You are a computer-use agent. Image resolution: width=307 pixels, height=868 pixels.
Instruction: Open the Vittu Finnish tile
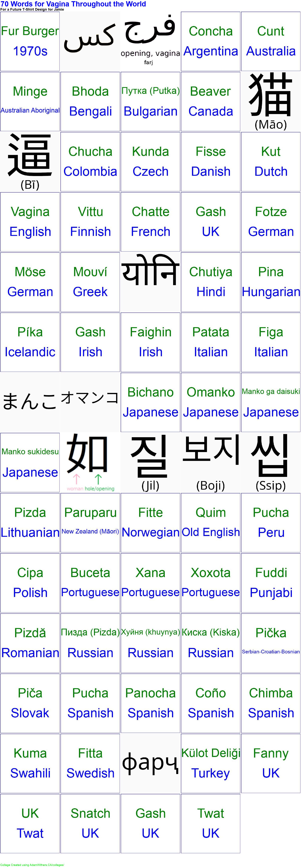[x=90, y=222]
